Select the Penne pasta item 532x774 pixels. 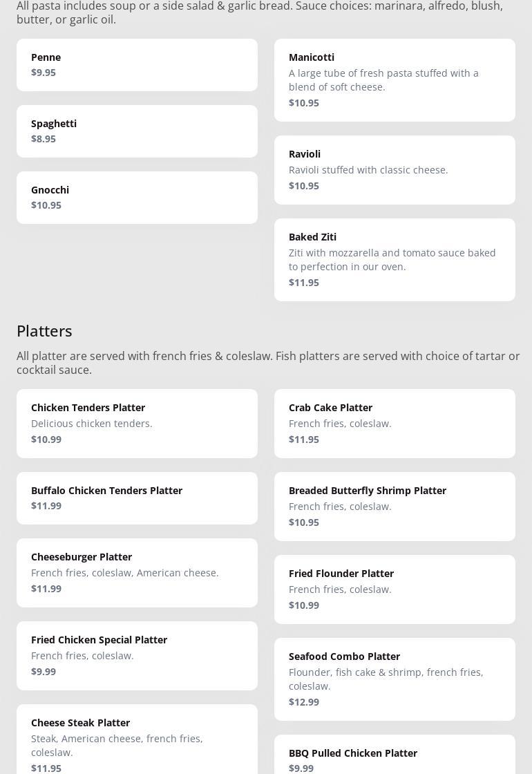pyautogui.click(x=137, y=65)
